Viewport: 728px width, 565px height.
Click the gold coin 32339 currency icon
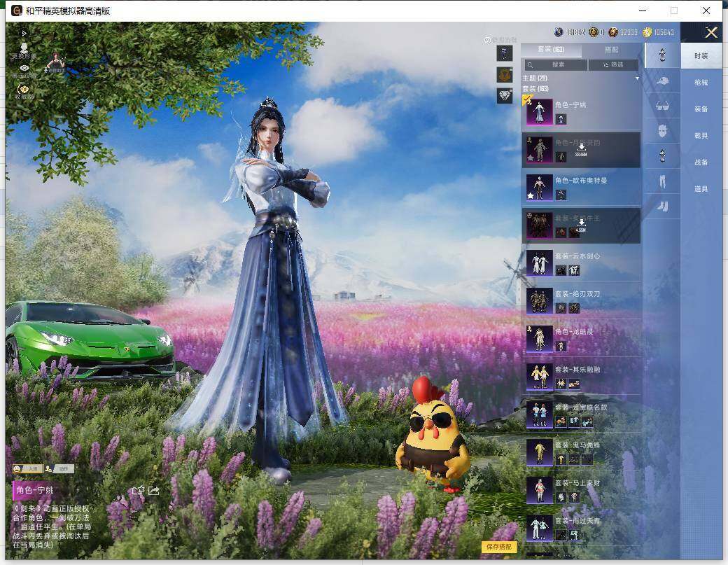pyautogui.click(x=613, y=32)
